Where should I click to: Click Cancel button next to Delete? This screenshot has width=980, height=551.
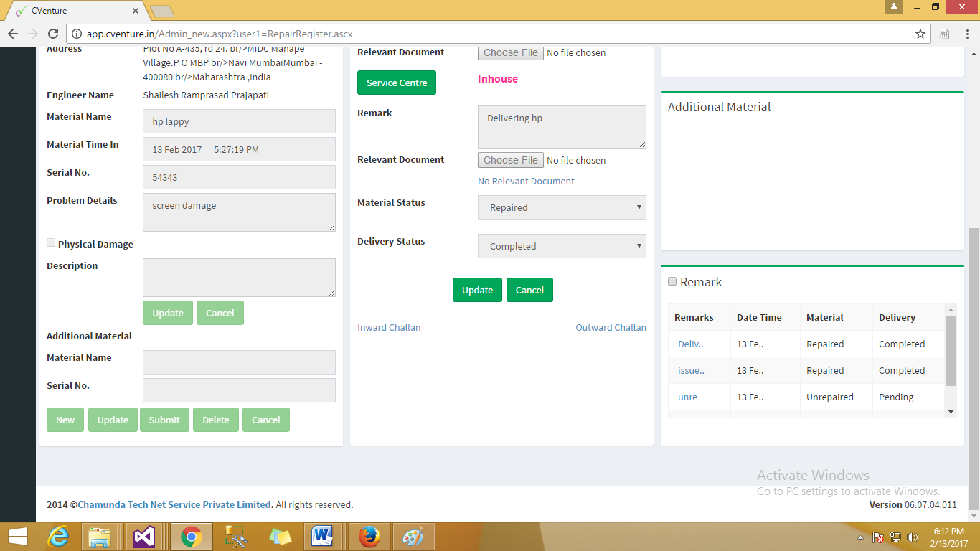pyautogui.click(x=266, y=420)
